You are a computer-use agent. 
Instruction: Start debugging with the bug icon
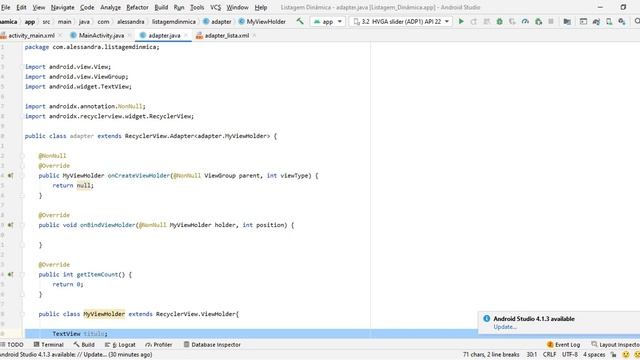[x=499, y=21]
